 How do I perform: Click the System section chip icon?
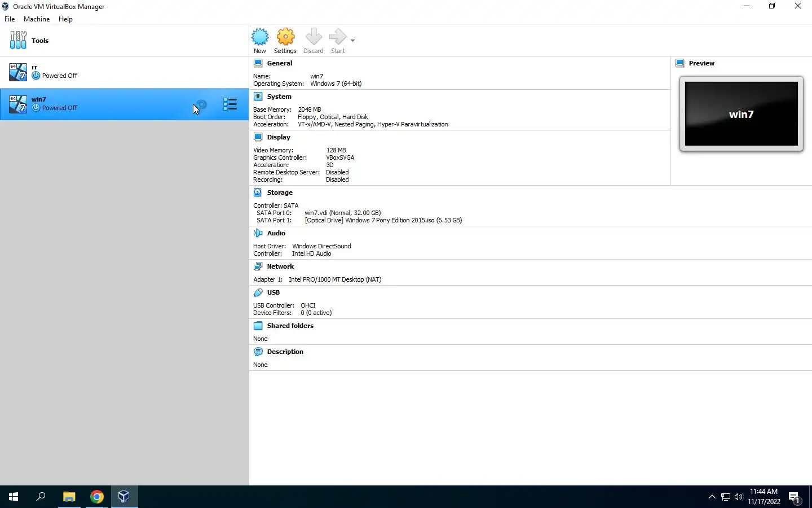point(258,97)
